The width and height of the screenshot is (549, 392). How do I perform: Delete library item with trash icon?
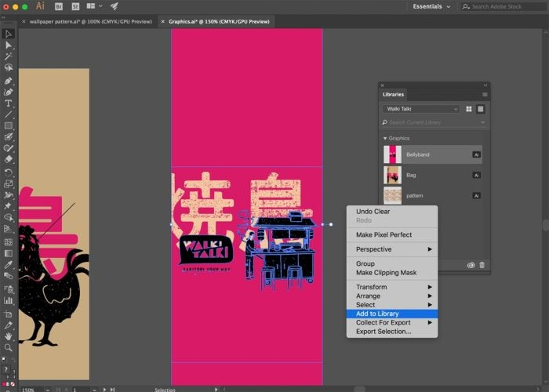[x=482, y=265]
